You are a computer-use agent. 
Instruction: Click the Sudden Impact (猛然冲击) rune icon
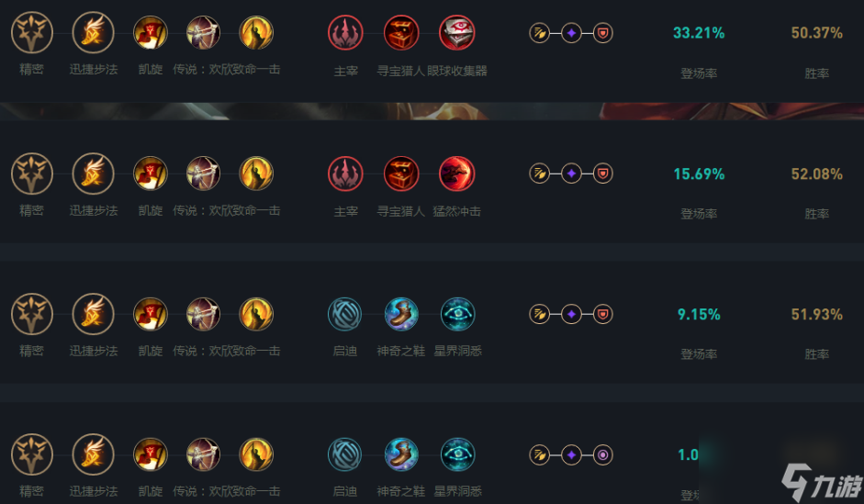click(457, 174)
